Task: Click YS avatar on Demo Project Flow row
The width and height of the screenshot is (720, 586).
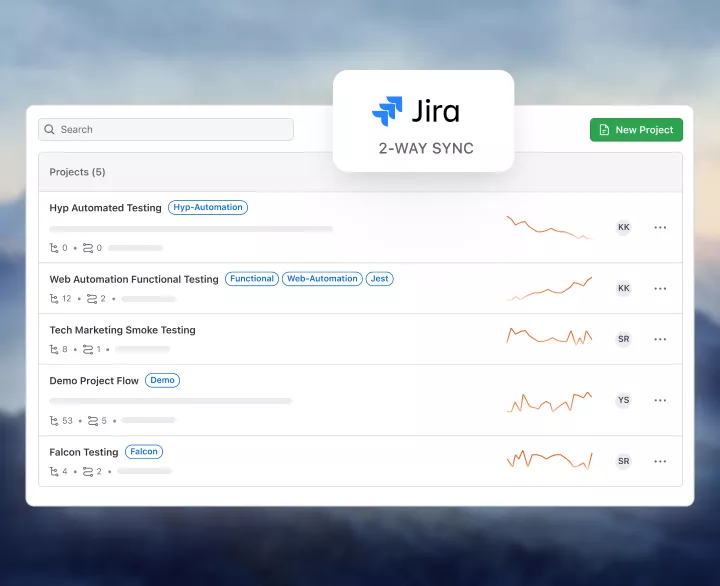Action: (624, 400)
